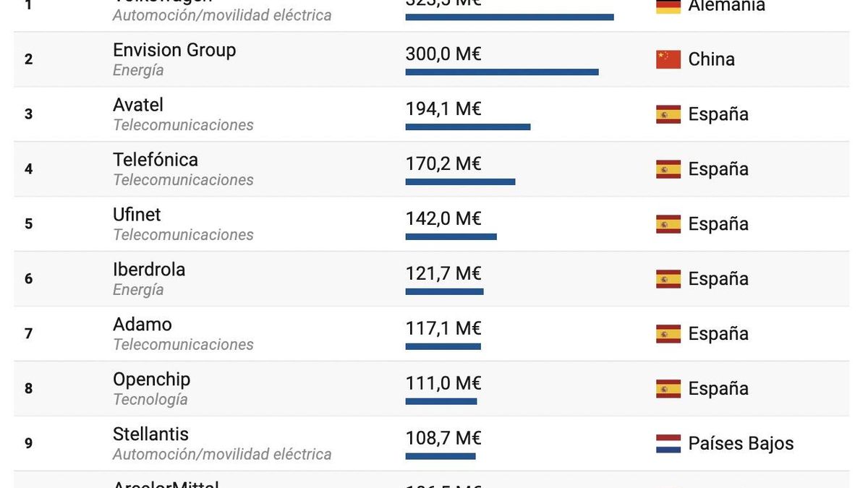The width and height of the screenshot is (868, 488).
Task: Click the 117,1 M€ amount for Adamo
Action: (443, 329)
